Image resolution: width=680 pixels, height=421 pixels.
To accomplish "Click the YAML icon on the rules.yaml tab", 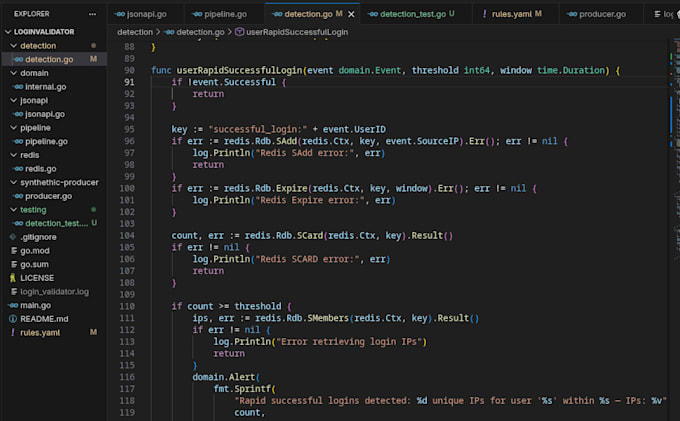I will (x=484, y=14).
